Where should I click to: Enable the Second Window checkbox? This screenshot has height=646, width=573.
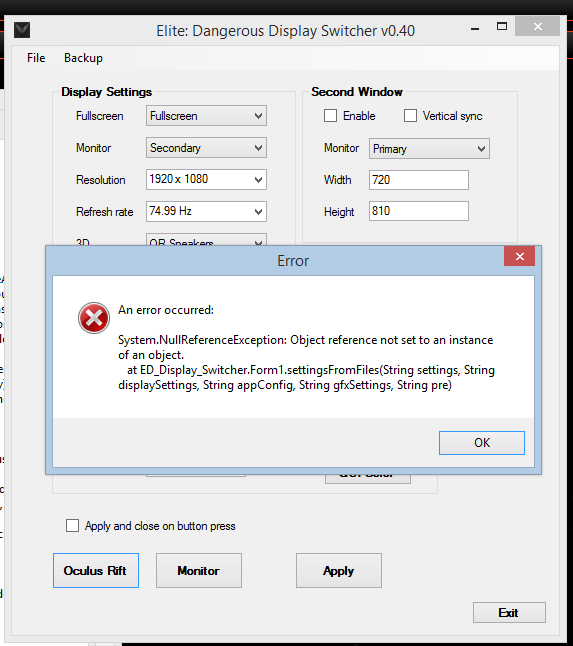point(330,116)
